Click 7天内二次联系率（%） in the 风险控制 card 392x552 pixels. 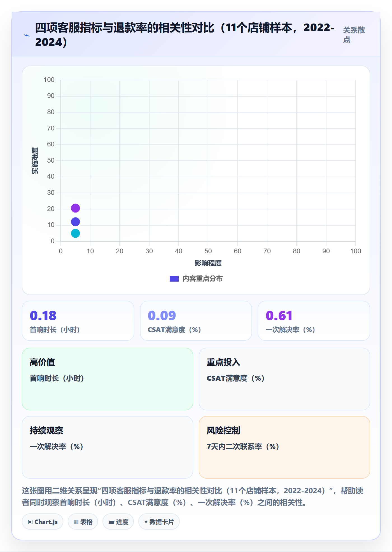coord(243,447)
